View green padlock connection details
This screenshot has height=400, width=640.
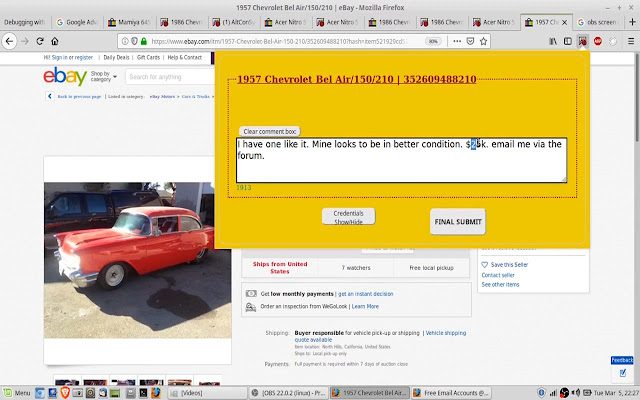[144, 41]
